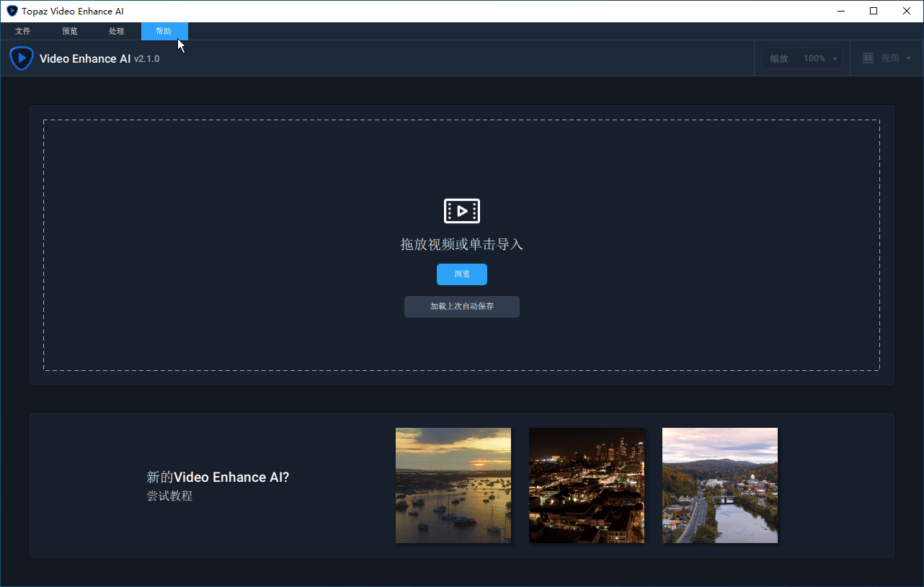Screen dimensions: 924x587
Task: Maximize the Topaz Video Enhance AI window
Action: click(x=874, y=11)
